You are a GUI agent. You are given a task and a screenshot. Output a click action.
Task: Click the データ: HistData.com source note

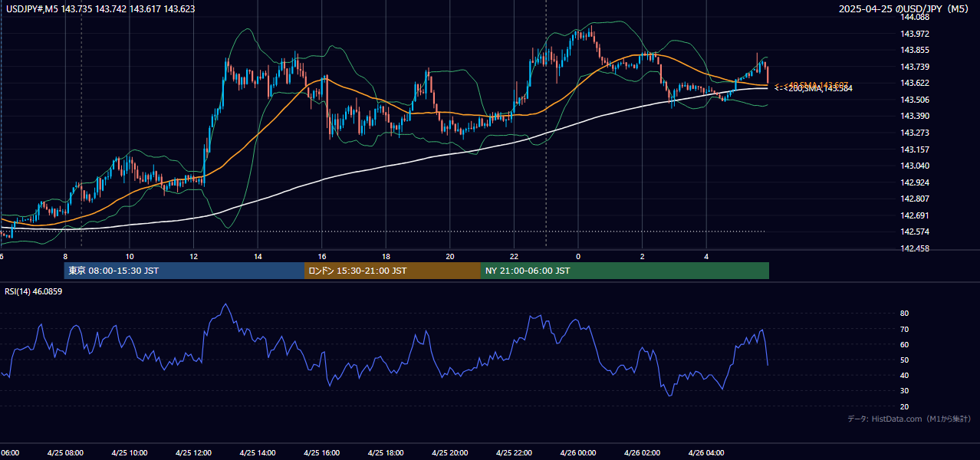tap(909, 419)
